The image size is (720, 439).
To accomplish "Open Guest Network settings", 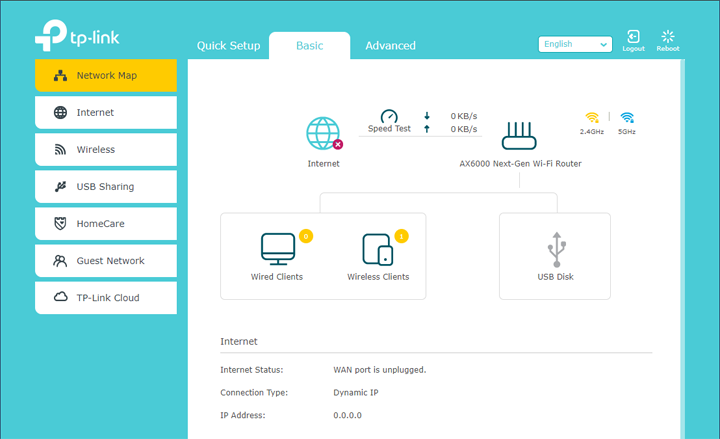I will (106, 261).
